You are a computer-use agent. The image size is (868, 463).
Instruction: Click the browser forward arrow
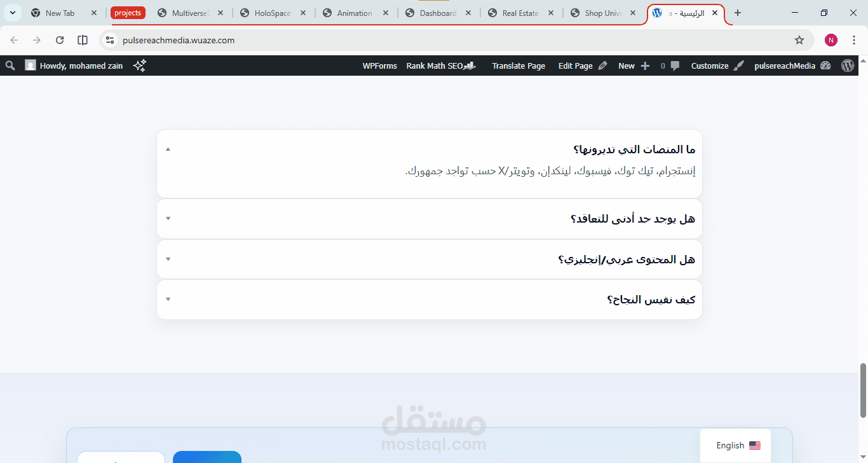pos(37,40)
